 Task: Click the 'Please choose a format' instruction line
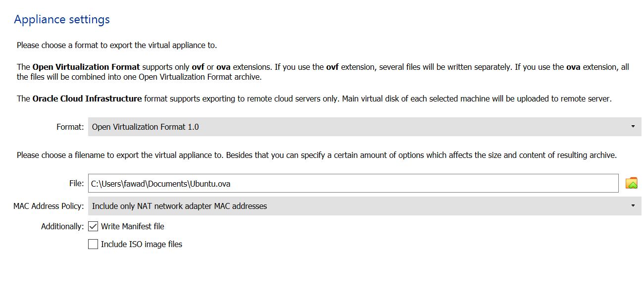point(117,45)
